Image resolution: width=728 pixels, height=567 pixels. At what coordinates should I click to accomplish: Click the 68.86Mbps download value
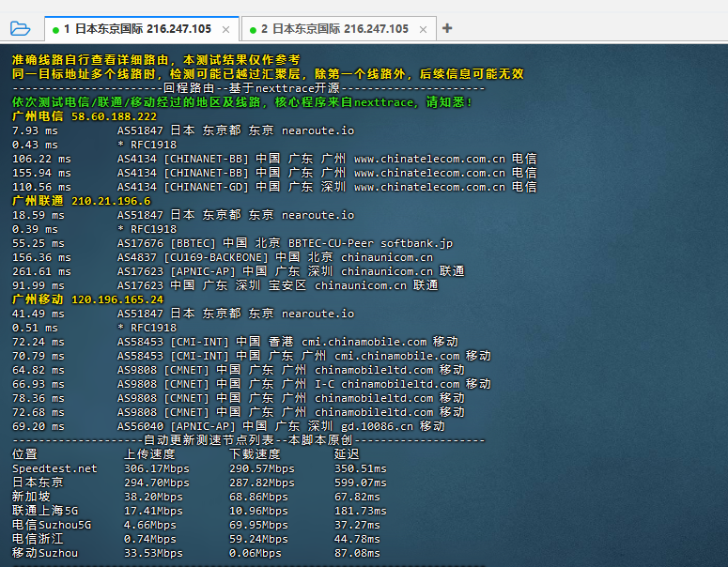click(x=258, y=497)
